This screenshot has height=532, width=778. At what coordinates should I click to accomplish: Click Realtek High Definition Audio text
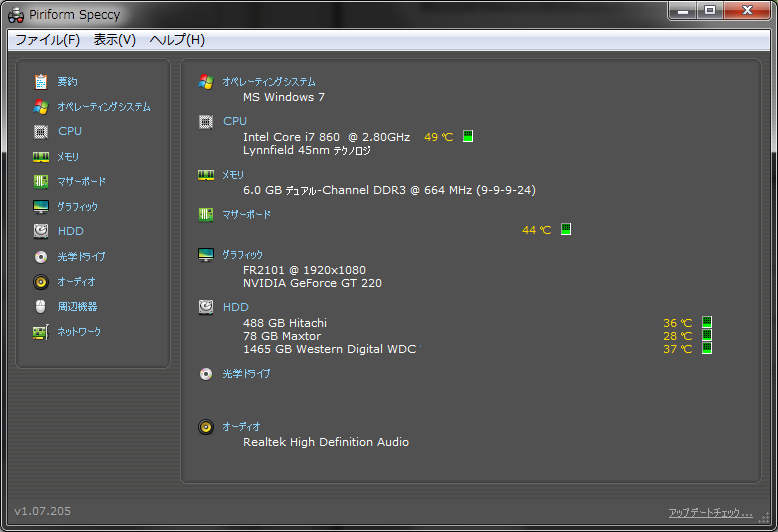click(325, 442)
